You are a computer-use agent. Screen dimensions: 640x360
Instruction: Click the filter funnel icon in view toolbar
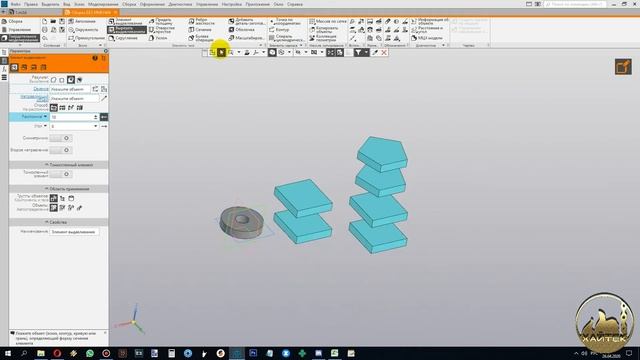pos(358,52)
